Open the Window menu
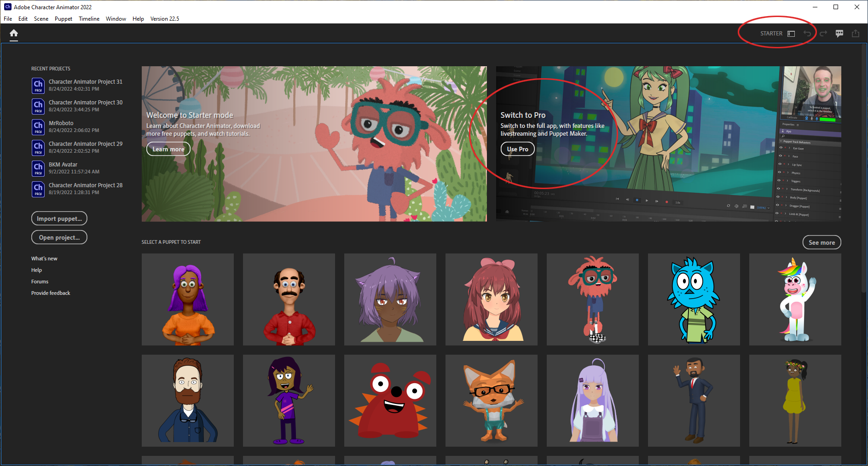The image size is (868, 466). click(x=116, y=18)
